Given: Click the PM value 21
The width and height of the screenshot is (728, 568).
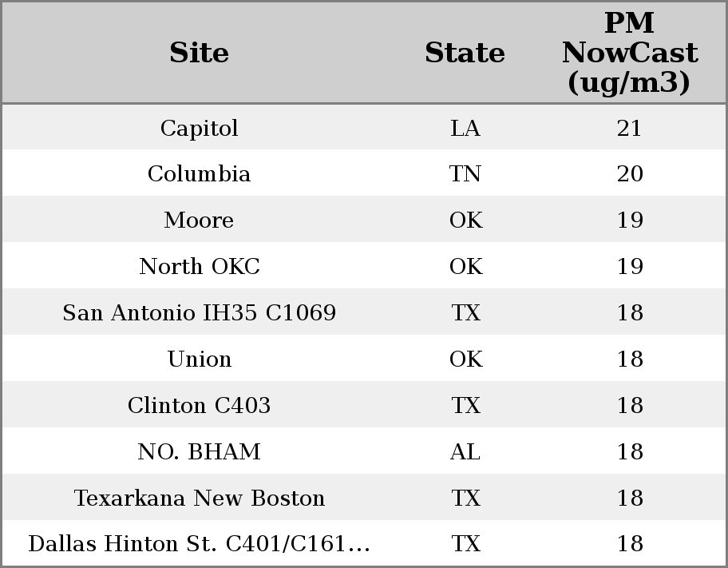Looking at the screenshot, I should (629, 129).
